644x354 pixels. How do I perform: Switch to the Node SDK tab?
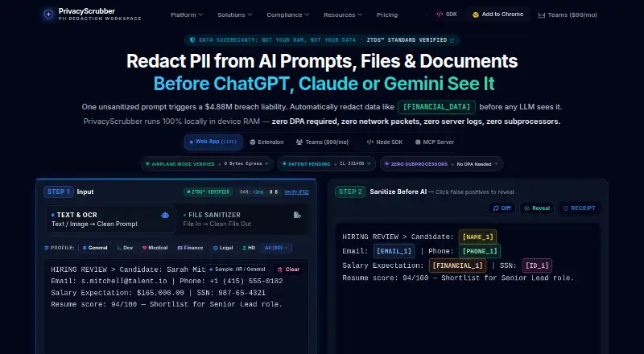click(x=385, y=142)
